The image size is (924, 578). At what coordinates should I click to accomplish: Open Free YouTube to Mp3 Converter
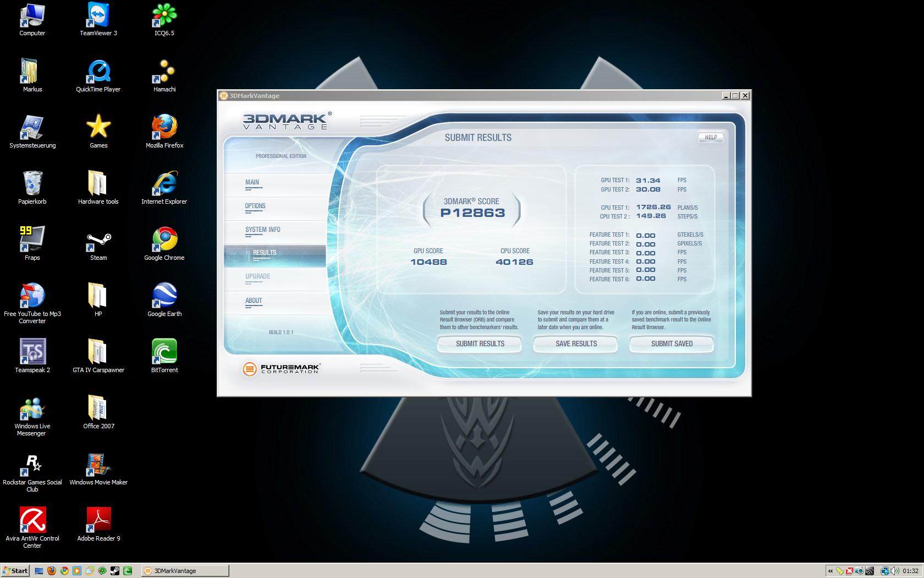coord(32,303)
